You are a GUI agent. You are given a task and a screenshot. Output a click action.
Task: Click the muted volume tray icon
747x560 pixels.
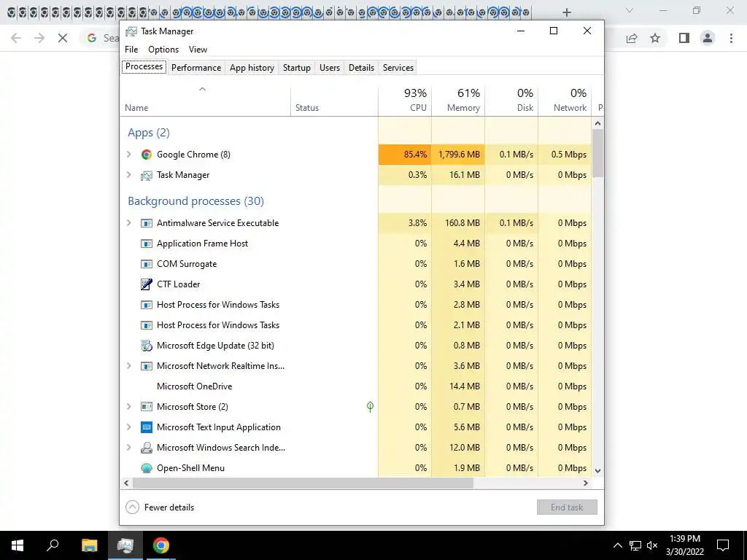click(652, 545)
